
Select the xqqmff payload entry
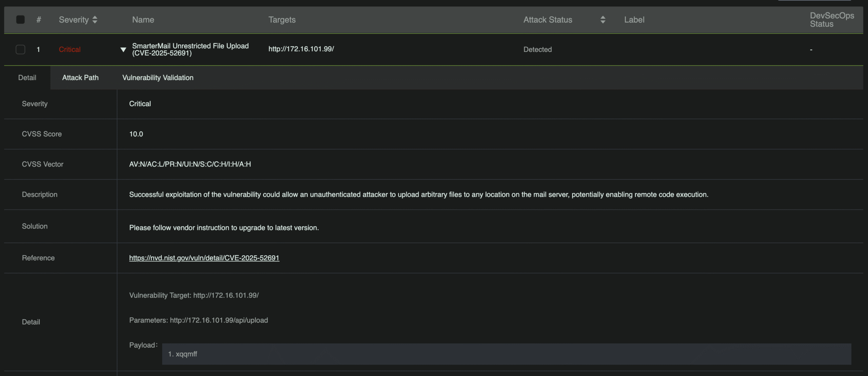186,354
